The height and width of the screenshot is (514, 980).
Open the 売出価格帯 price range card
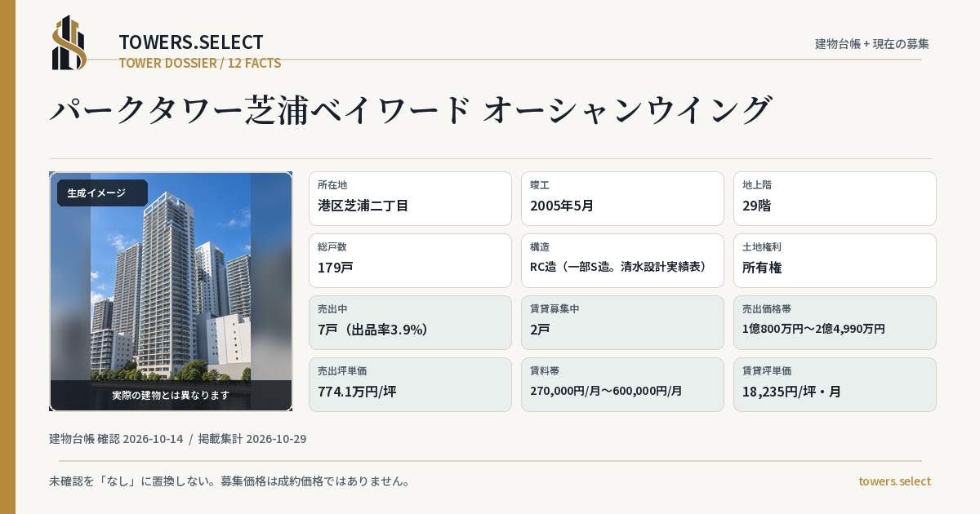(x=835, y=322)
